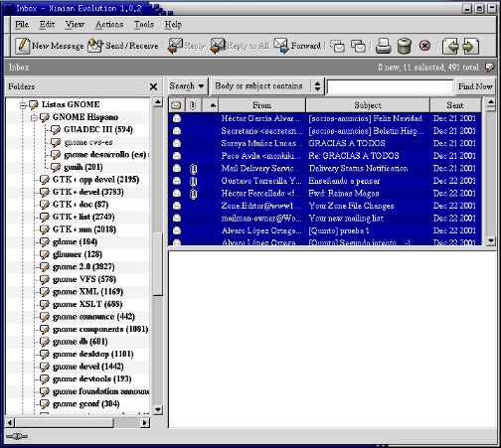Select the gnome announce (442) folder
Image resolution: width=501 pixels, height=448 pixels.
pyautogui.click(x=93, y=317)
